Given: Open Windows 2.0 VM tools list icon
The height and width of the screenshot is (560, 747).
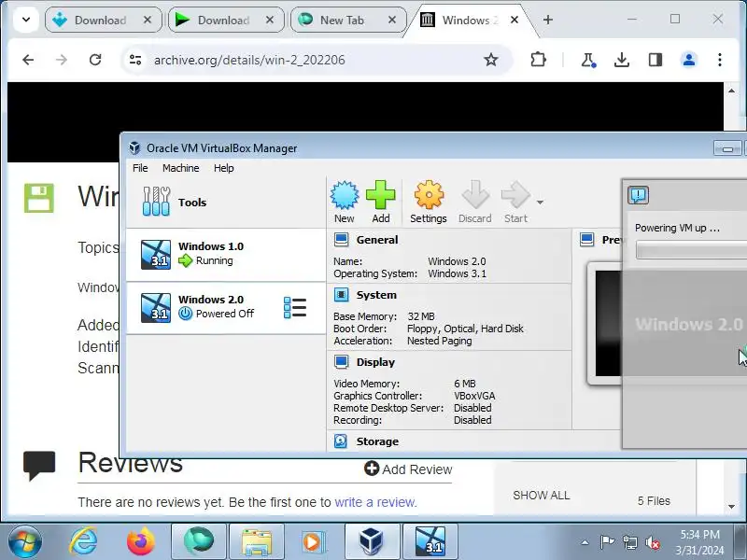Looking at the screenshot, I should coord(295,308).
